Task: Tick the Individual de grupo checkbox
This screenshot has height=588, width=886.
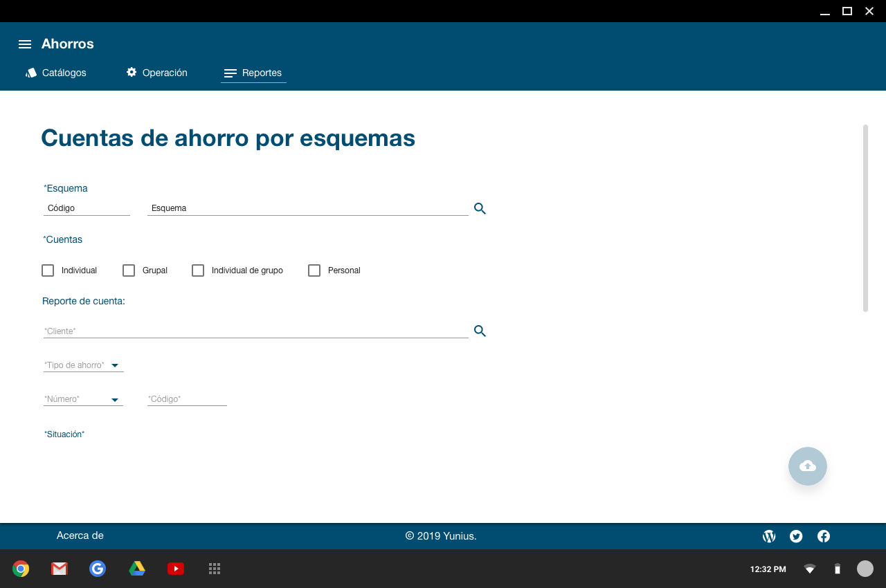Action: [198, 270]
